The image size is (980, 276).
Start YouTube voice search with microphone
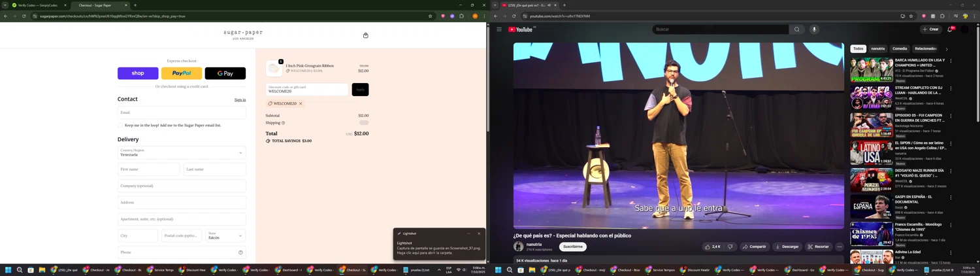pyautogui.click(x=814, y=29)
